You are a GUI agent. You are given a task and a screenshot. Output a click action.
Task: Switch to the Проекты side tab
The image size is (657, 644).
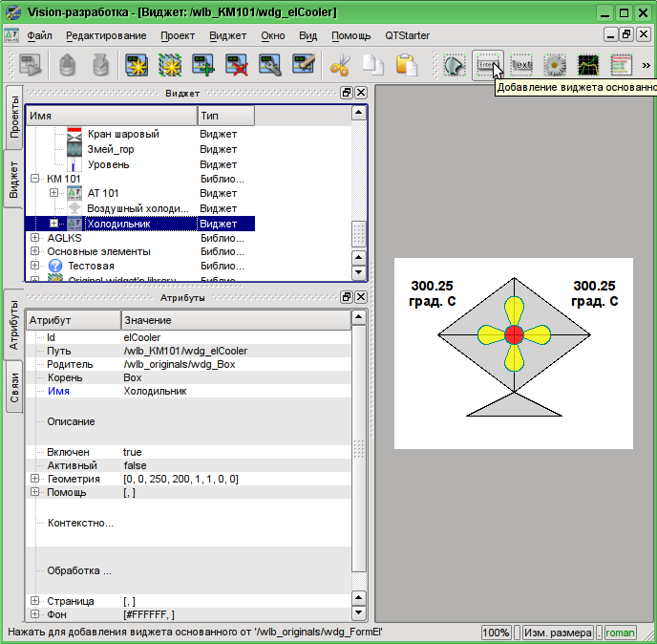13,118
